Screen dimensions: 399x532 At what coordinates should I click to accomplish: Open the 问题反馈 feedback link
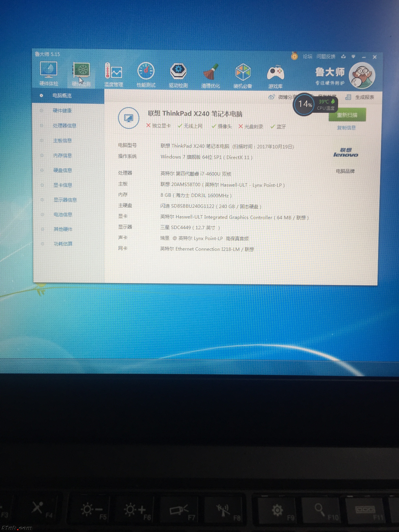pos(326,57)
